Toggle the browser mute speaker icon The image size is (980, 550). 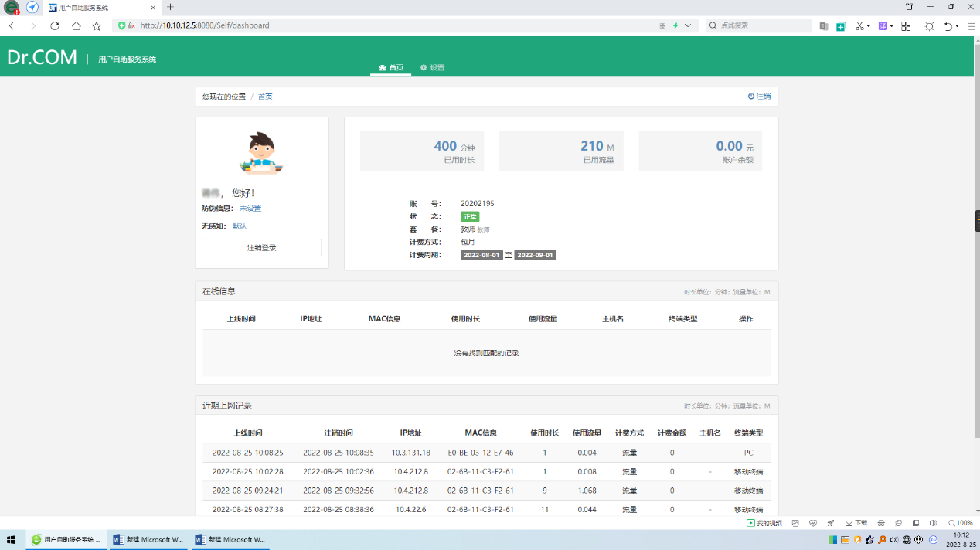coord(933,523)
